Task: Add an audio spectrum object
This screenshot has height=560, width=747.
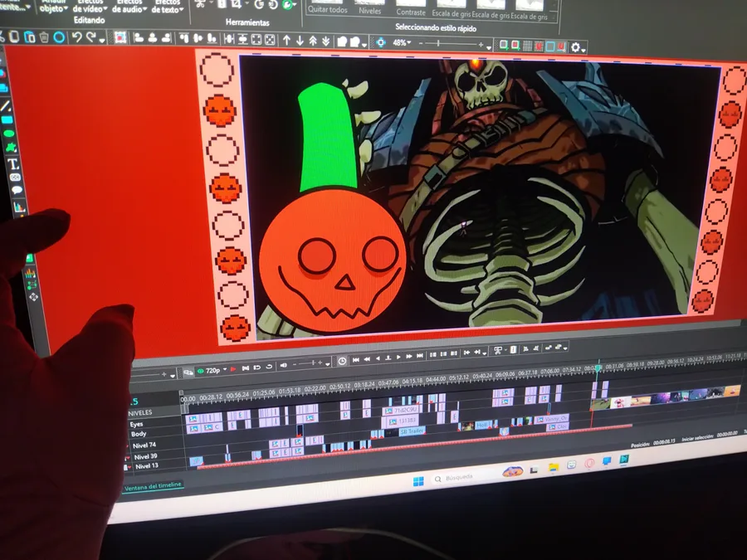Action: click(x=30, y=273)
